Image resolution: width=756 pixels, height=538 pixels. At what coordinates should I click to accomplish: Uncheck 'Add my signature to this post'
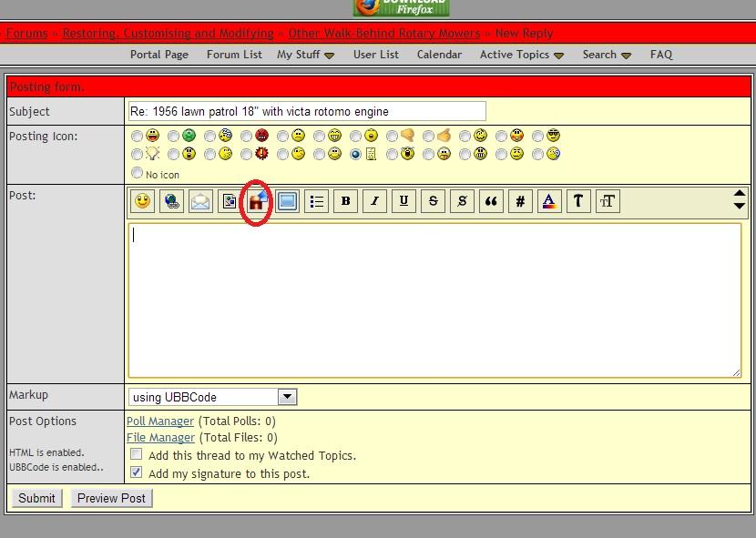(x=136, y=472)
